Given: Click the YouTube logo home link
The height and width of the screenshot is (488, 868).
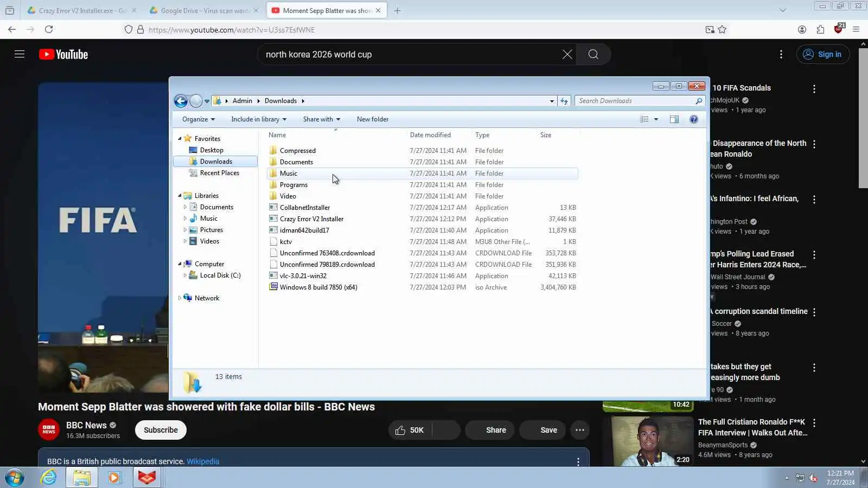Looking at the screenshot, I should (x=63, y=54).
